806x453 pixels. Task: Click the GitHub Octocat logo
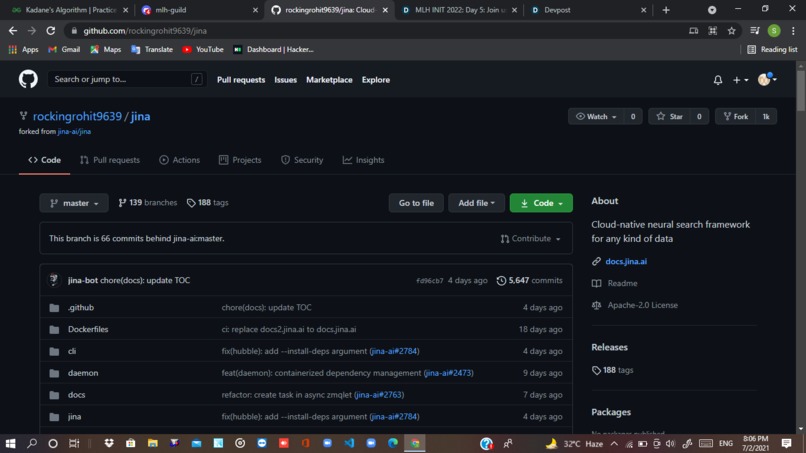pyautogui.click(x=28, y=79)
